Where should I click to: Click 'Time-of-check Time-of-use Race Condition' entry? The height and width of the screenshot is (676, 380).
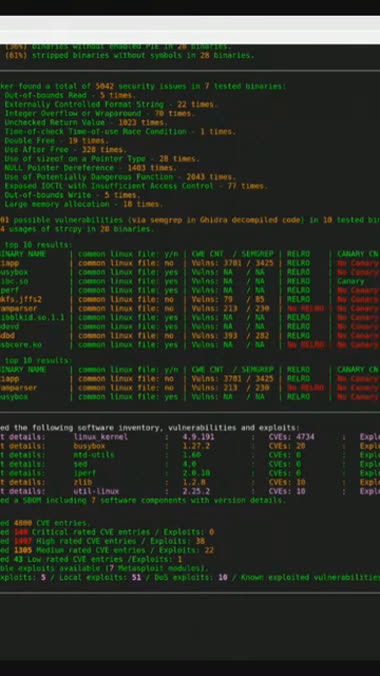(120, 131)
